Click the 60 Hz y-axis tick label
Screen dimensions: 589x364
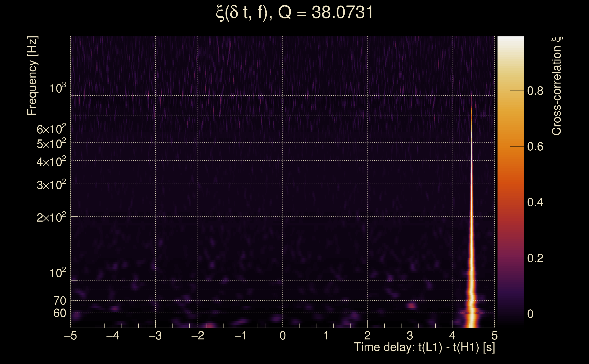click(x=59, y=313)
